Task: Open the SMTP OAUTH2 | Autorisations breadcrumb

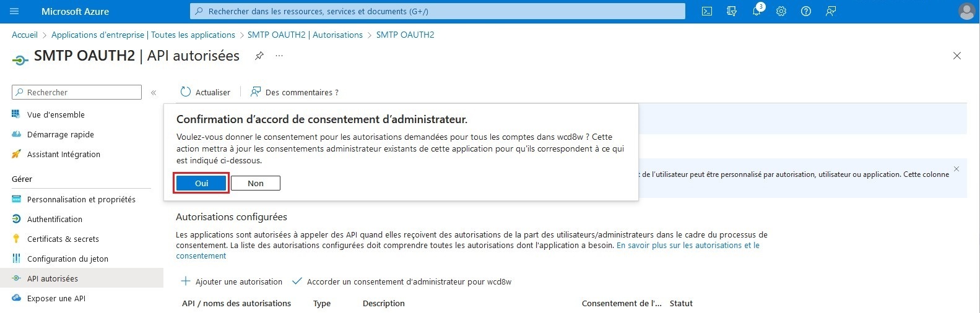Action: pyautogui.click(x=305, y=35)
